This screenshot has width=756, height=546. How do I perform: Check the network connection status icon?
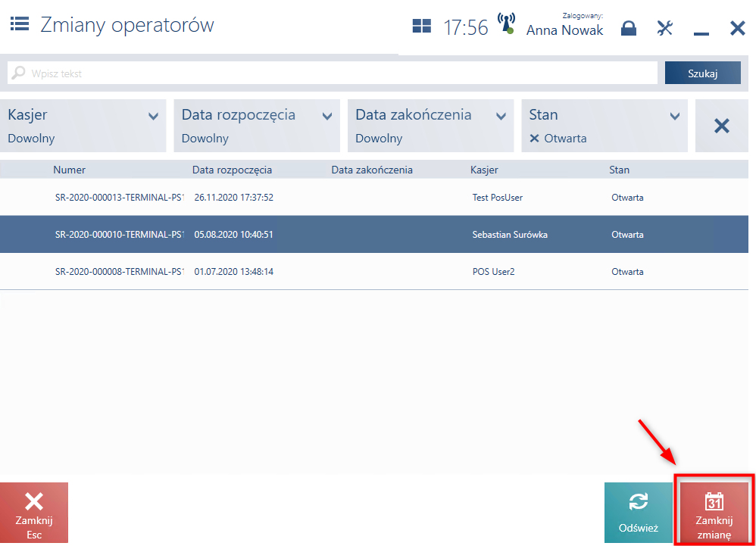pos(506,23)
